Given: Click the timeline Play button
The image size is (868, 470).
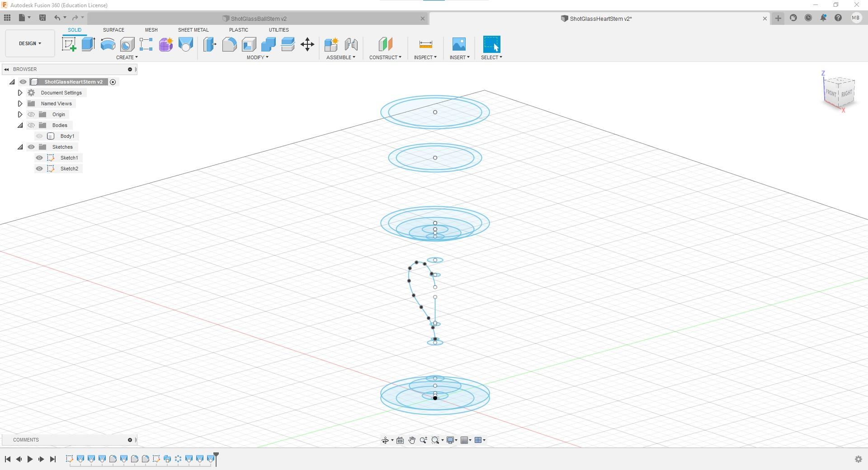Looking at the screenshot, I should (x=30, y=459).
